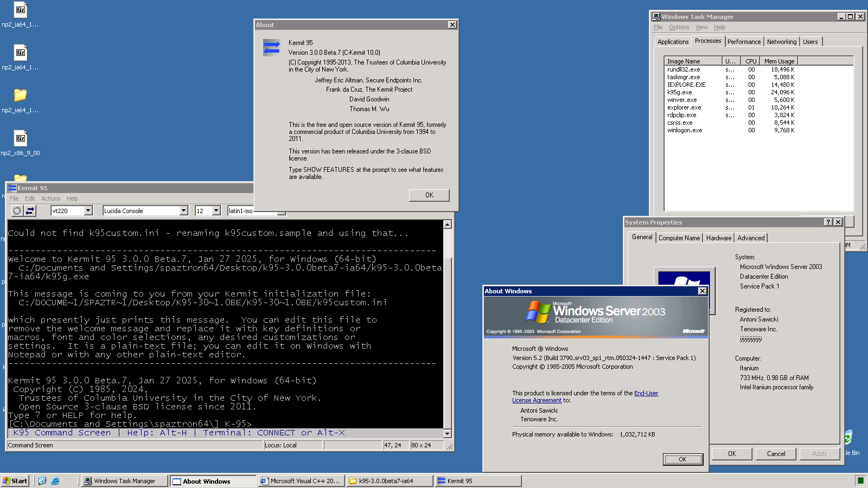The height and width of the screenshot is (488, 868).
Task: Open the Hardware tab in System Properties
Action: pos(719,238)
